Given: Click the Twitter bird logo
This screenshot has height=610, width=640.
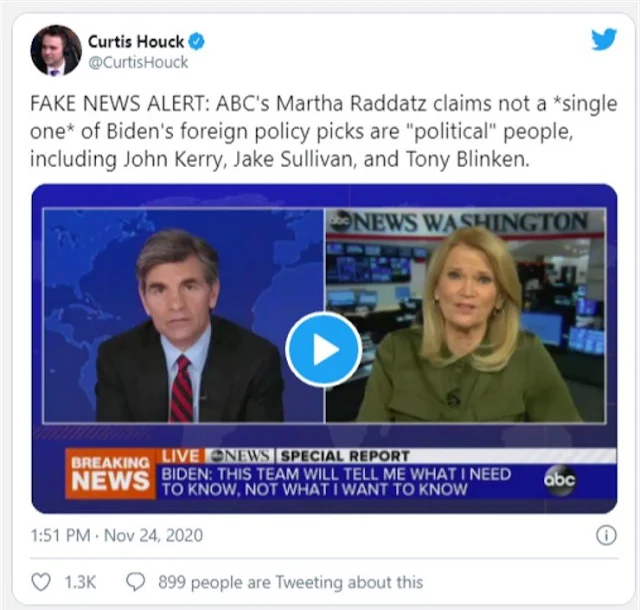Looking at the screenshot, I should pyautogui.click(x=604, y=39).
